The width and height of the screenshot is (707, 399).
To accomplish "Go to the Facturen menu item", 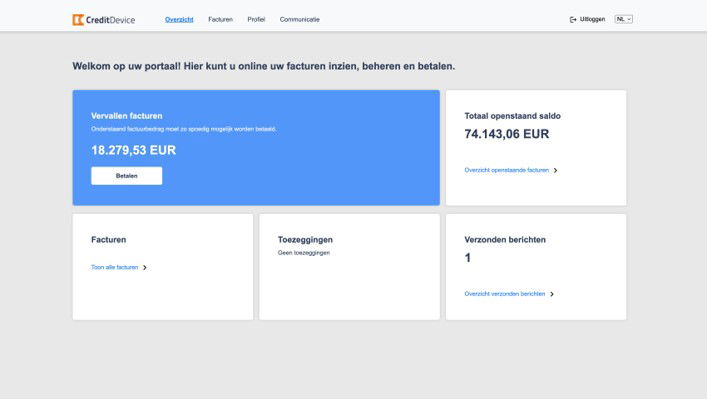I will [x=220, y=19].
